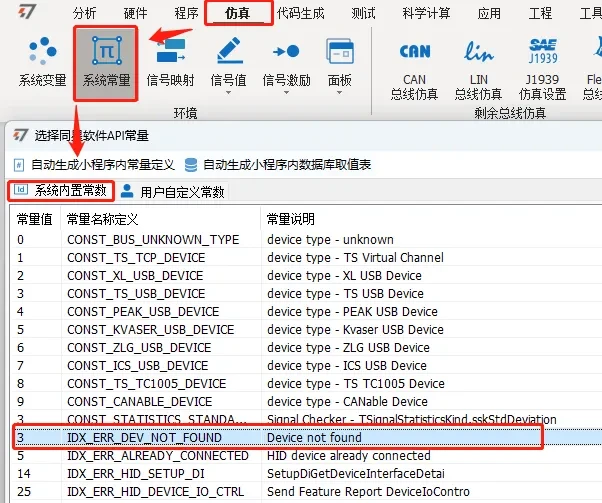
Task: Select row CONST_PEAK_USB_DEVICE
Action: (x=306, y=312)
